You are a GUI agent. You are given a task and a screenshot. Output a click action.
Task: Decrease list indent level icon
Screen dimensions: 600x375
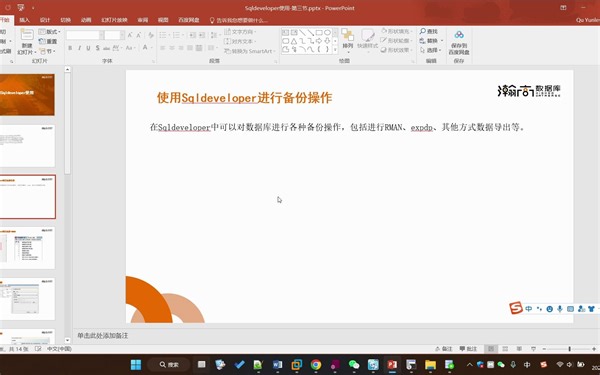coord(192,35)
